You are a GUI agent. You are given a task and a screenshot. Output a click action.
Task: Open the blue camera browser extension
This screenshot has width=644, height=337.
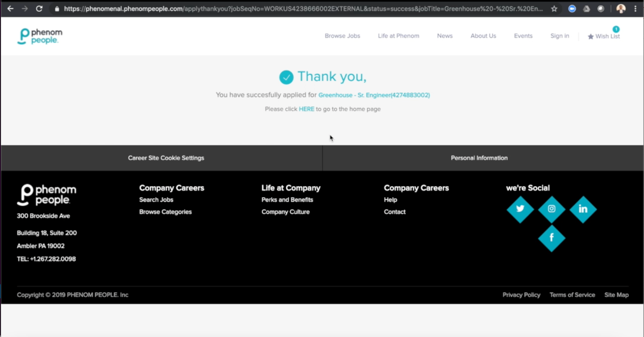(572, 8)
